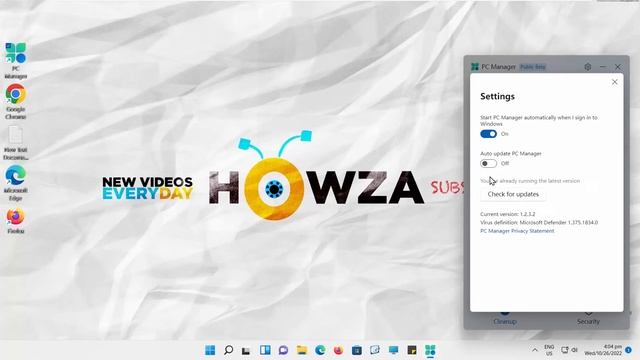Launch Firefox from the taskbar

coord(338,350)
